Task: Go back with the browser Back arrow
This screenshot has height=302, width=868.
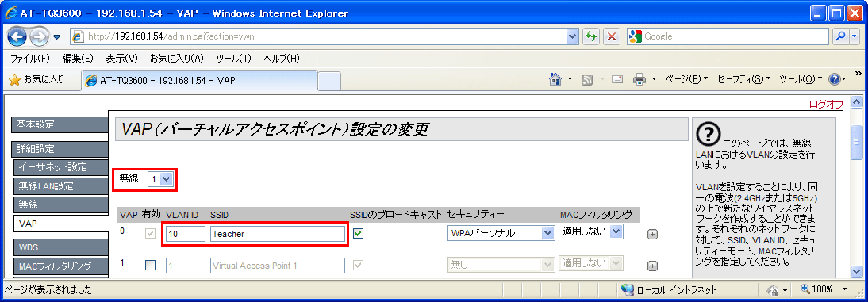Action: pyautogui.click(x=17, y=37)
